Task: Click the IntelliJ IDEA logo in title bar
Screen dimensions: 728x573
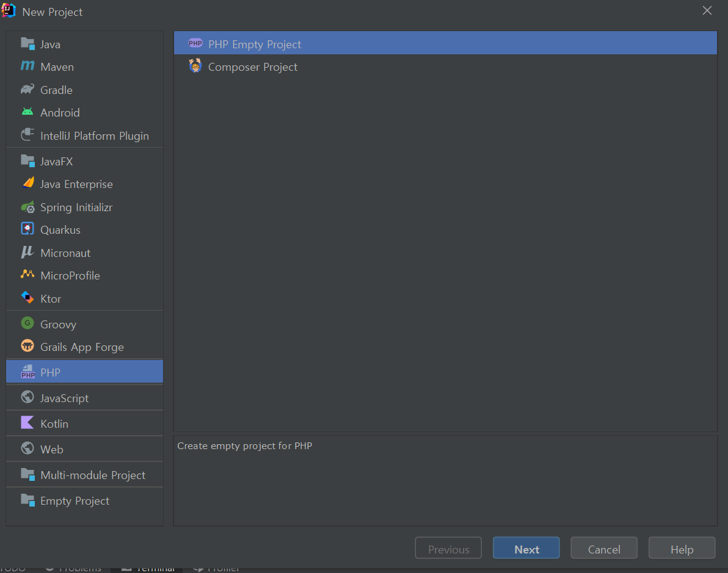Action: [x=9, y=10]
